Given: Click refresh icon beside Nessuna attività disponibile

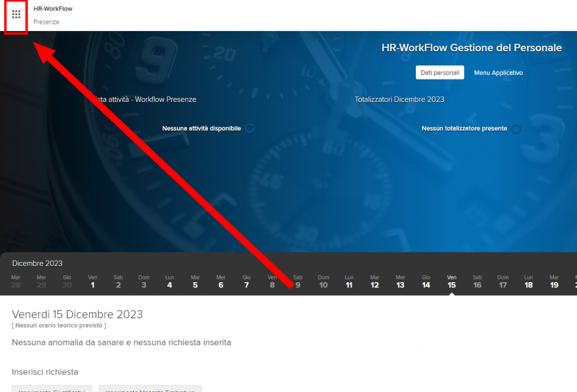Looking at the screenshot, I should point(250,128).
